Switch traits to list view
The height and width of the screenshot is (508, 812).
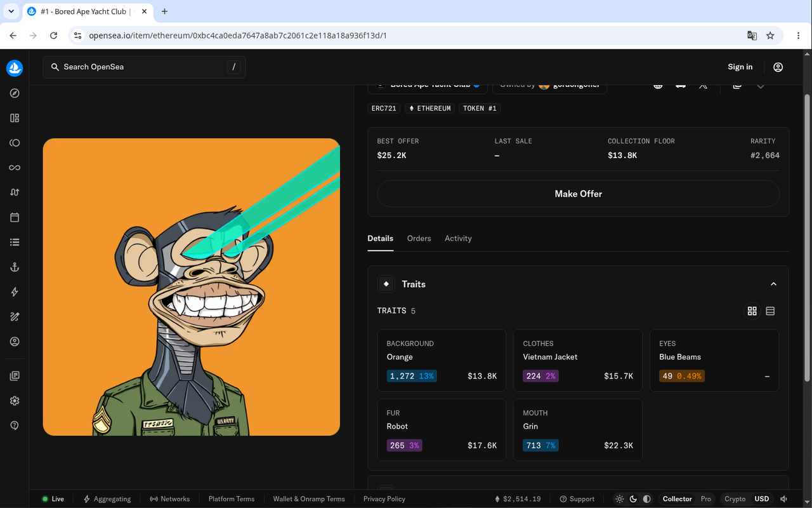pyautogui.click(x=770, y=311)
